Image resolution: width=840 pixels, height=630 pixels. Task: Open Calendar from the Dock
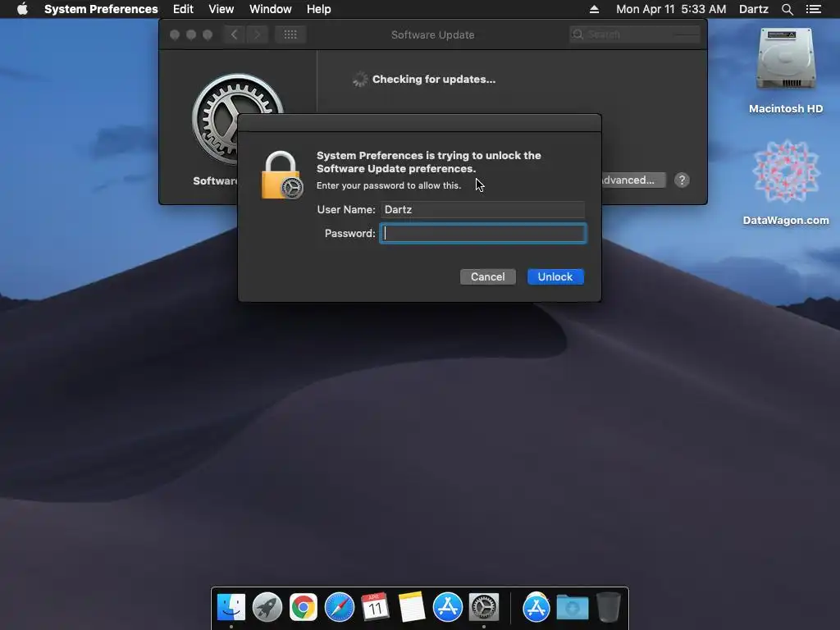375,608
